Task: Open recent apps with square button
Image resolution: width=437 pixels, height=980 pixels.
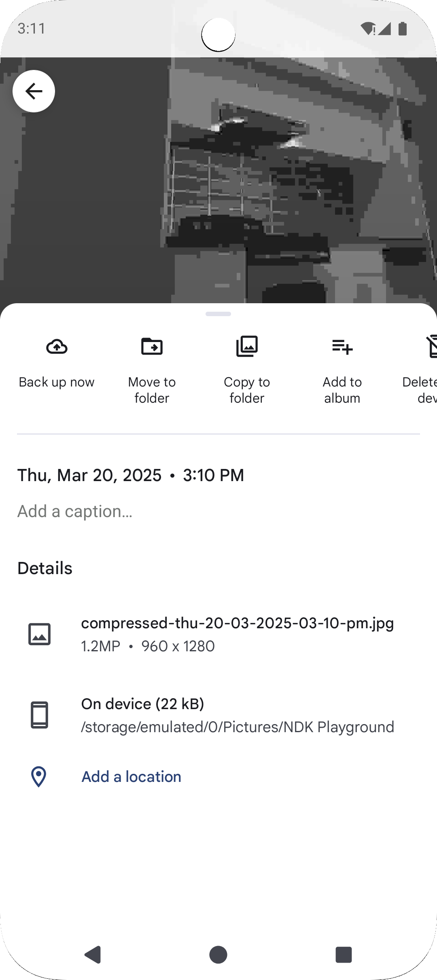Action: click(x=344, y=955)
